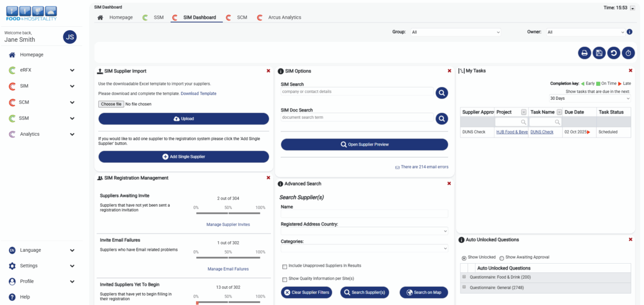The height and width of the screenshot is (305, 644).
Task: Close the Auto Unlocked Questions panel
Action: coord(631,239)
